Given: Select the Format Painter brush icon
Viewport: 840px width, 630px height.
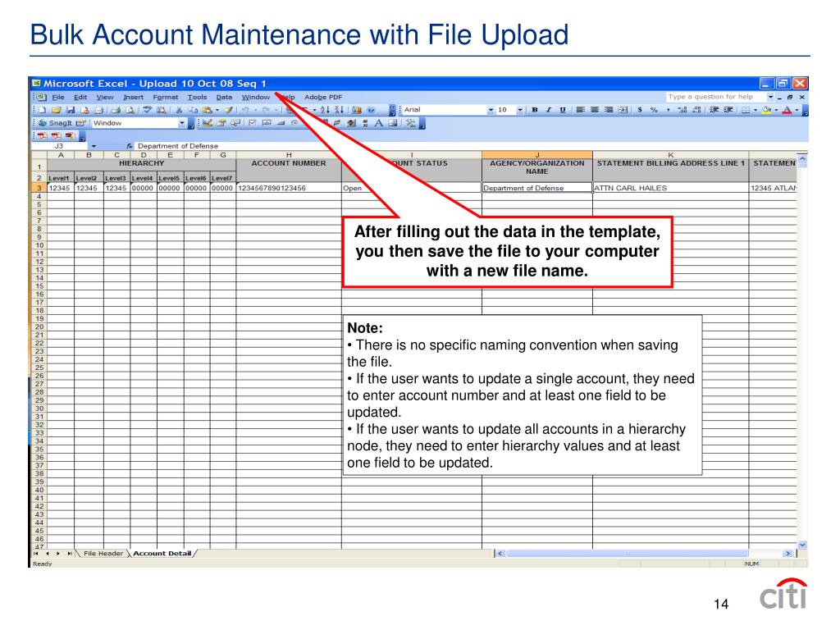Looking at the screenshot, I should coord(229,110).
